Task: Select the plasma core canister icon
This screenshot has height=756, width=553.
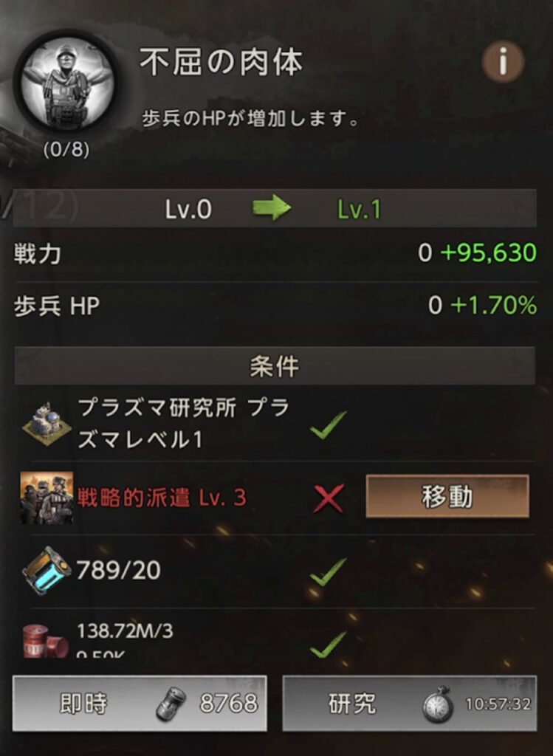Action: click(47, 571)
